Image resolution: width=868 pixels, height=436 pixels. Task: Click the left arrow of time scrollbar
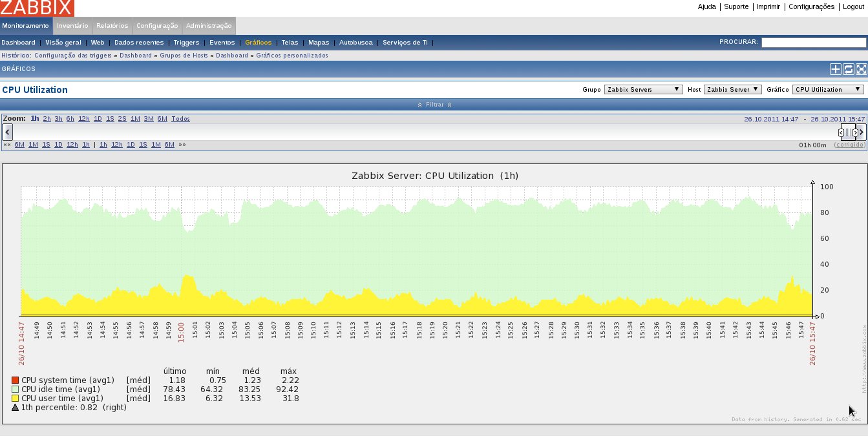[x=7, y=132]
